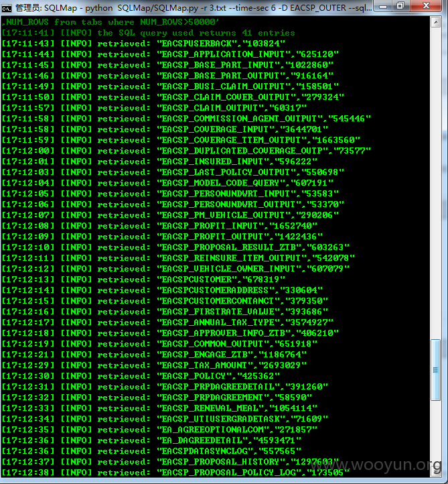Image resolution: width=448 pixels, height=484 pixels.
Task: Click the EACSPUSERBACK entry
Action: click(143, 44)
